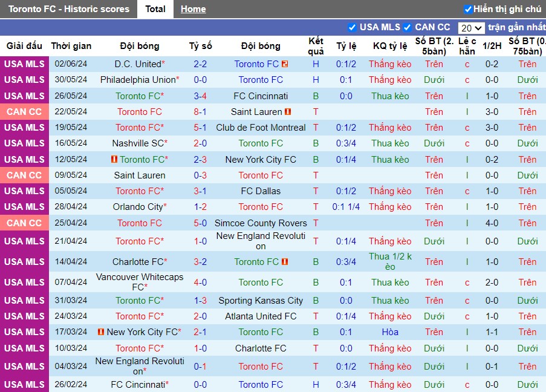Click the 0:1 1/4 odds value

tap(346, 207)
